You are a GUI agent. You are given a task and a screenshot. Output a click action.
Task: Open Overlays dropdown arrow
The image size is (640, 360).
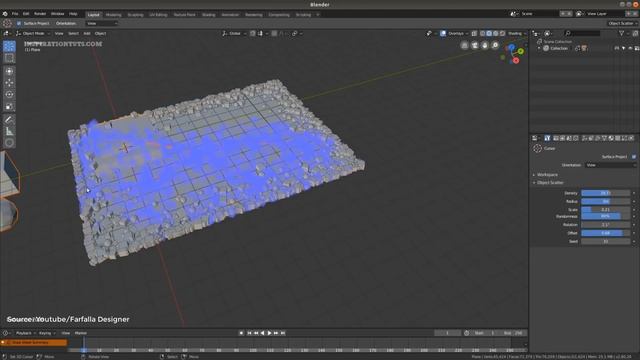click(x=467, y=33)
